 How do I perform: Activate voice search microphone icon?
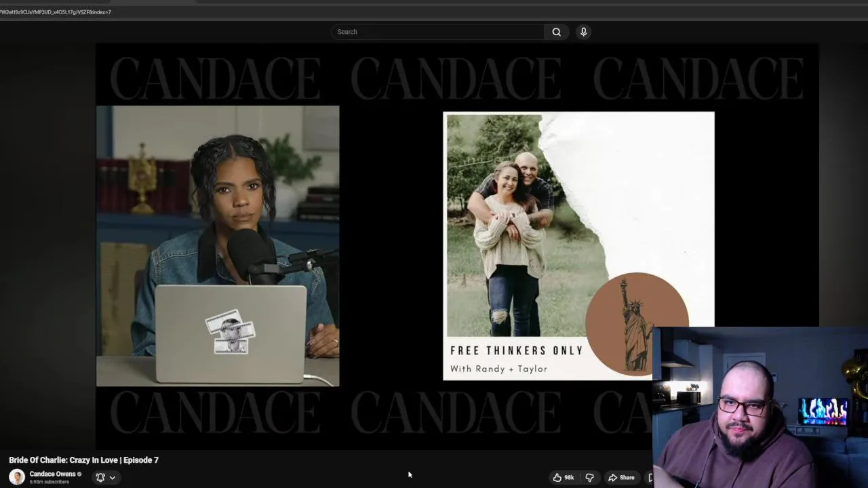coord(583,32)
